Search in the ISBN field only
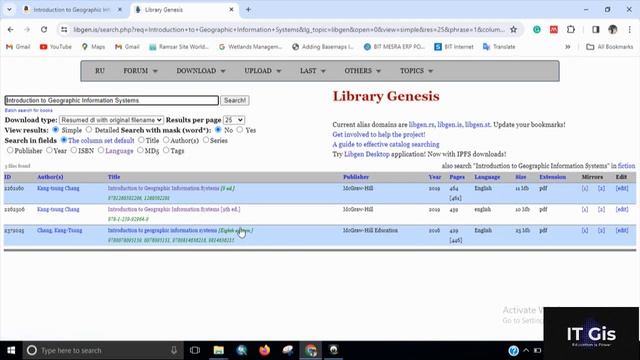This screenshot has width=640, height=360. pos(73,150)
